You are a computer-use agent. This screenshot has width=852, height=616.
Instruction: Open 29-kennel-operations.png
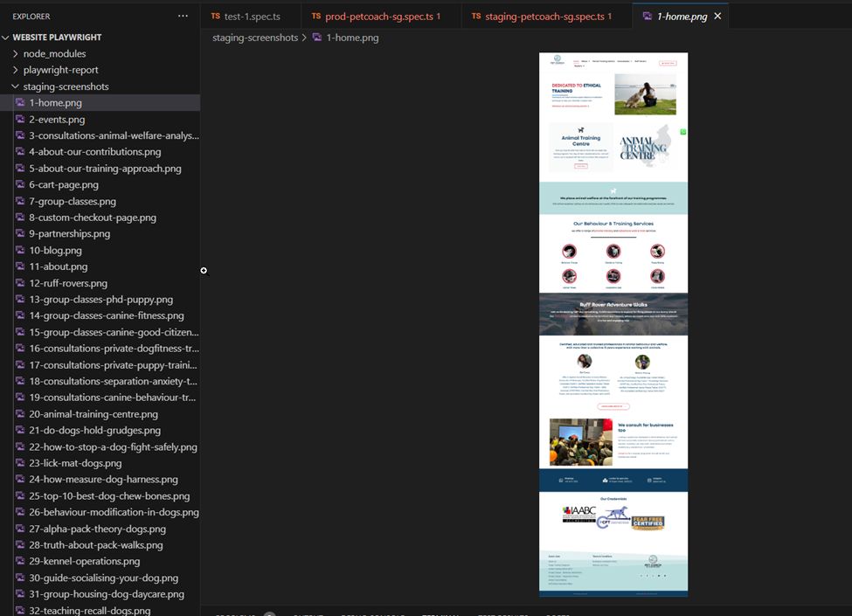pyautogui.click(x=100, y=561)
